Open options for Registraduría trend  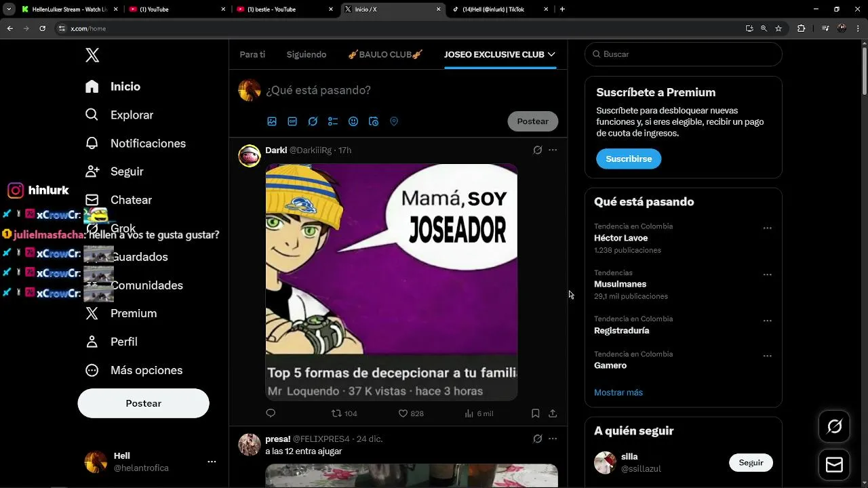[x=768, y=321]
